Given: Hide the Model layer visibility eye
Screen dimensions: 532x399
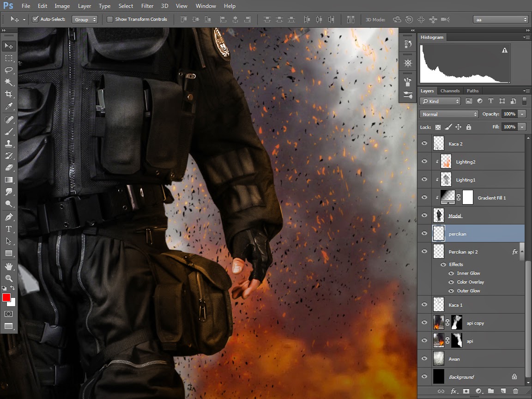Looking at the screenshot, I should tap(424, 216).
